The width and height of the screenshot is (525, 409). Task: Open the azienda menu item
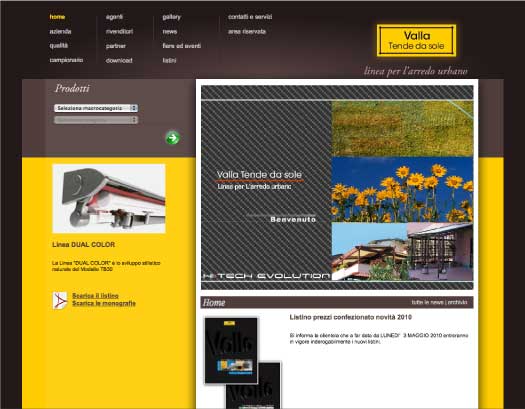pos(60,31)
